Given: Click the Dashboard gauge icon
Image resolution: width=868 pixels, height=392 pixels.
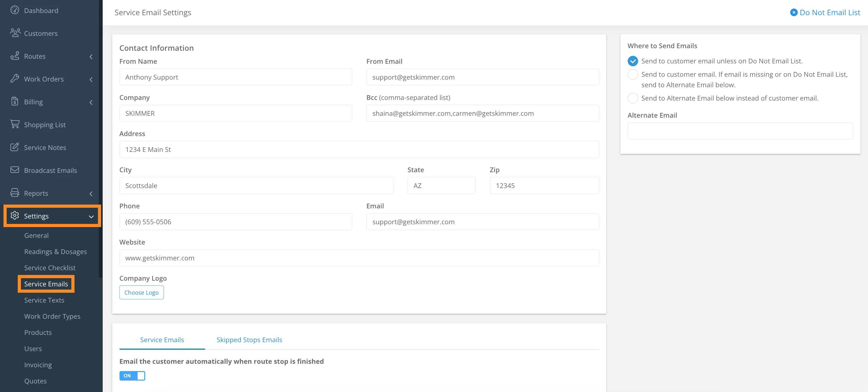Looking at the screenshot, I should pyautogui.click(x=15, y=10).
